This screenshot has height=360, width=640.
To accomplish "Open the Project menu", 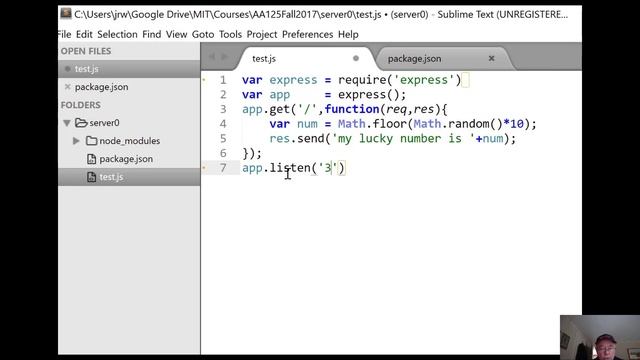I will point(262,34).
